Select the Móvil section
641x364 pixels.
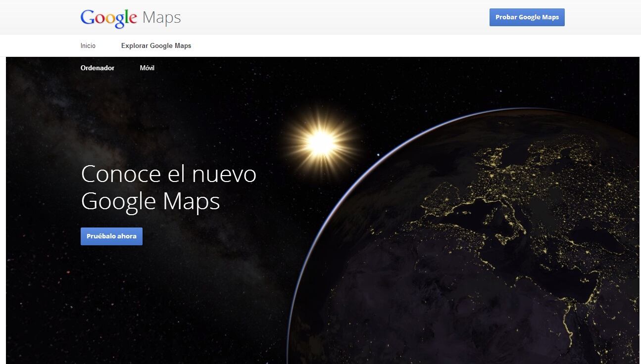147,68
